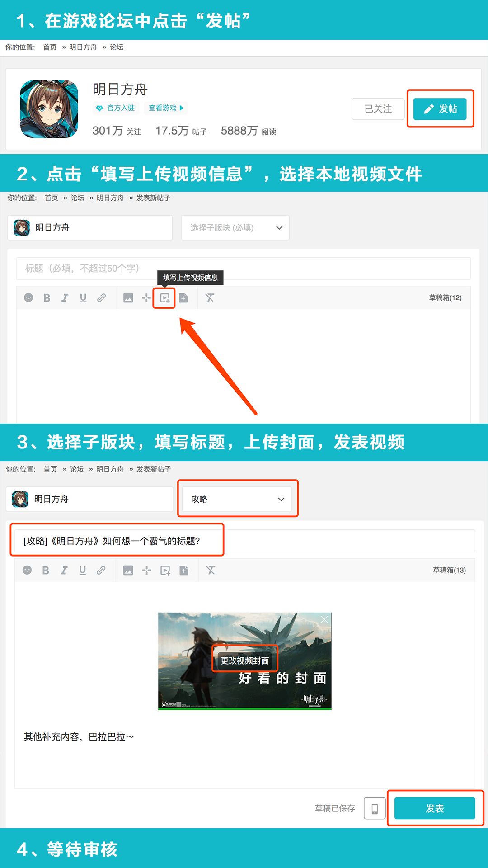The width and height of the screenshot is (488, 868).
Task: Open 草稿箱(12) drafts
Action: click(x=445, y=297)
